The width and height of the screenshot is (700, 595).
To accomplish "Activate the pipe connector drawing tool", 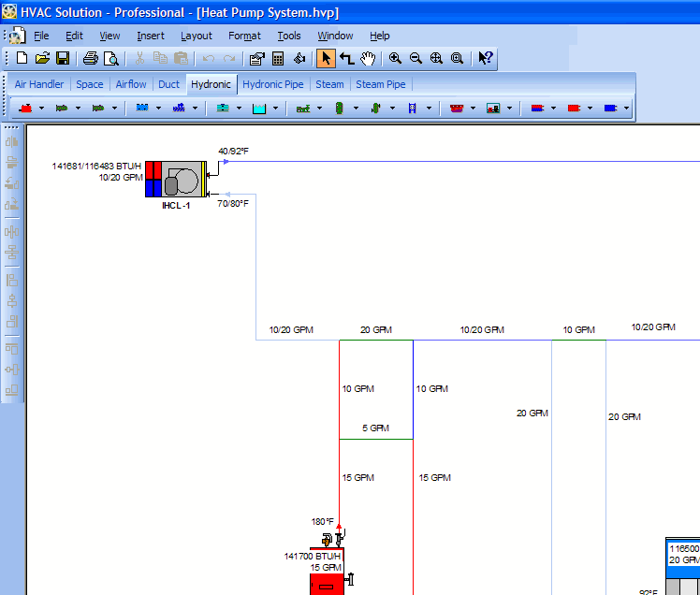I will coord(347,58).
